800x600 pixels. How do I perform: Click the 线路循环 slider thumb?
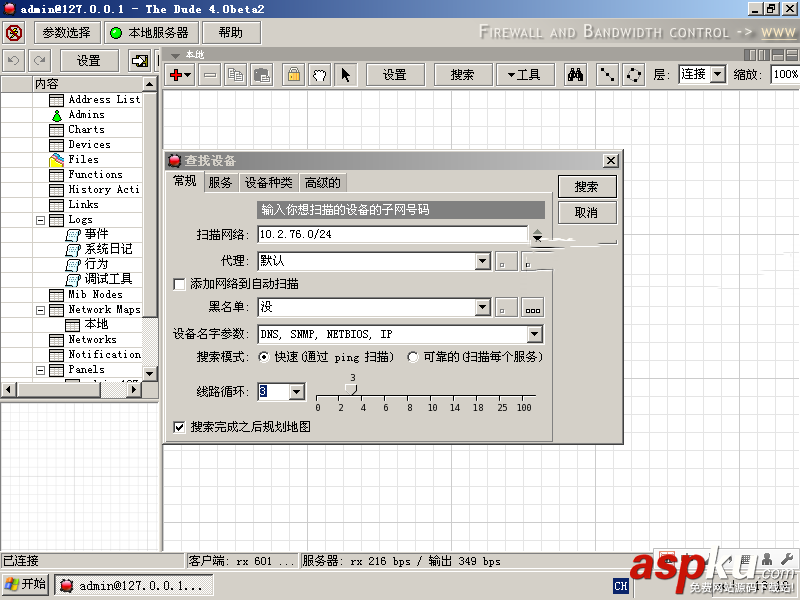tap(351, 390)
